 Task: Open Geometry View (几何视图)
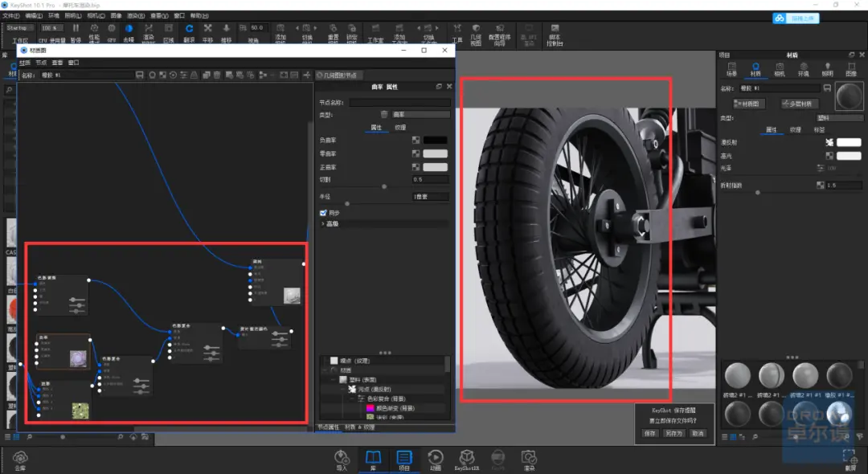[x=476, y=33]
